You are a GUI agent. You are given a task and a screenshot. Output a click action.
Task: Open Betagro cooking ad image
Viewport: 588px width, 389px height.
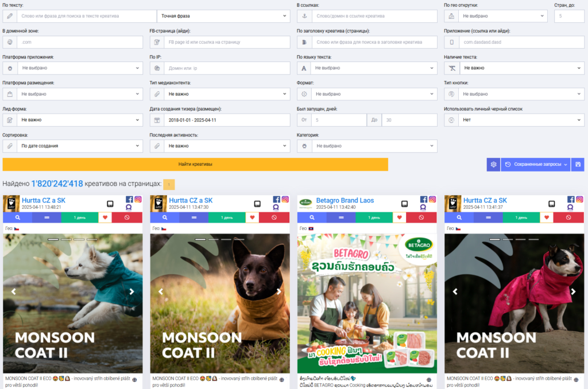367,303
